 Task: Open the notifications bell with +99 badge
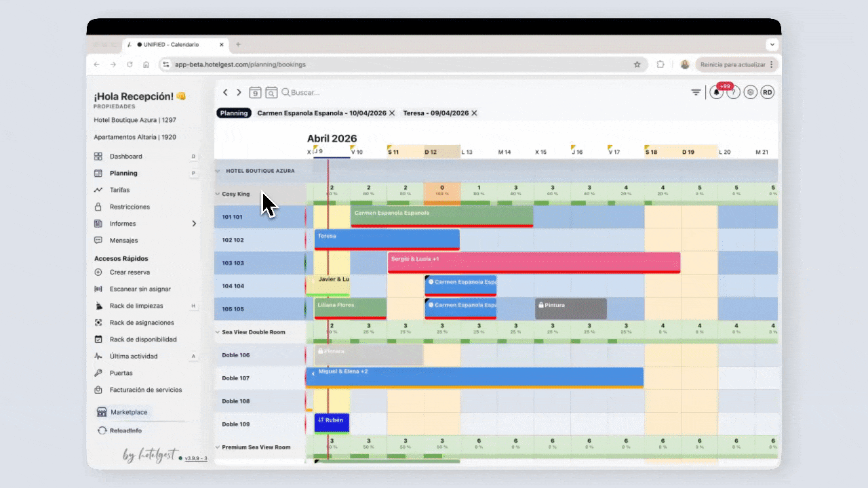click(717, 92)
